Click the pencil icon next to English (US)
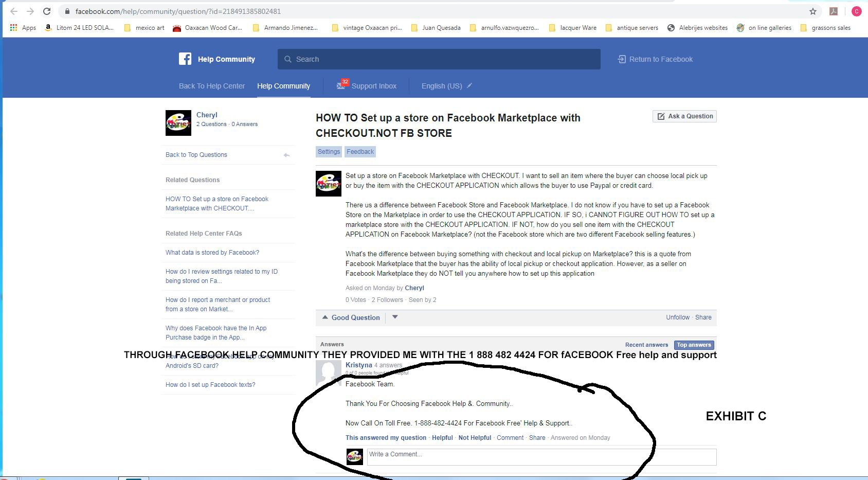The image size is (868, 480). [x=469, y=85]
